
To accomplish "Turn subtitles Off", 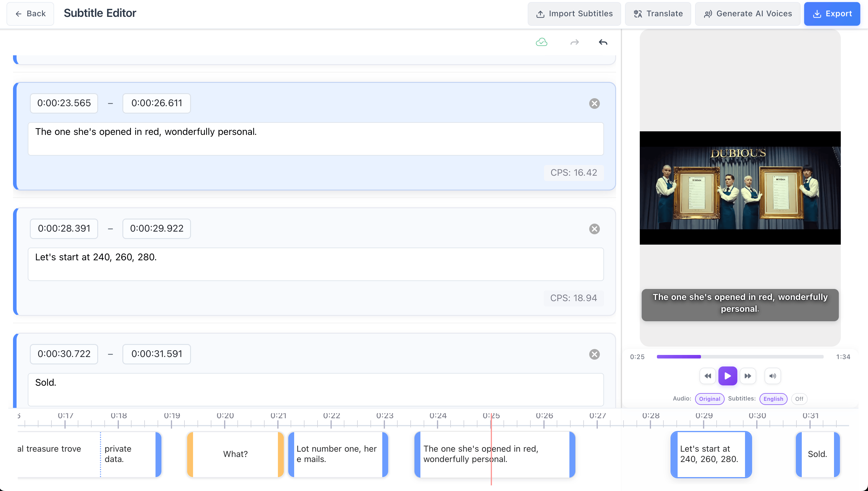I will click(x=799, y=399).
